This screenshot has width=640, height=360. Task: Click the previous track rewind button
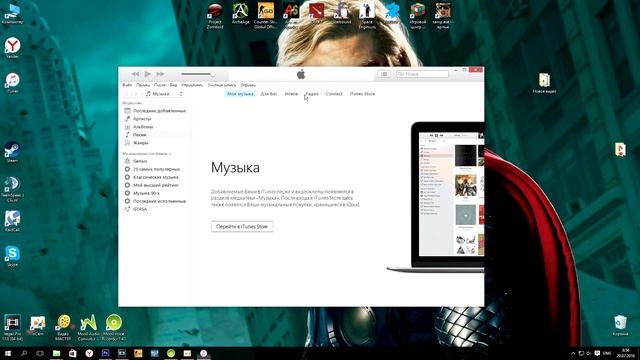coord(135,74)
